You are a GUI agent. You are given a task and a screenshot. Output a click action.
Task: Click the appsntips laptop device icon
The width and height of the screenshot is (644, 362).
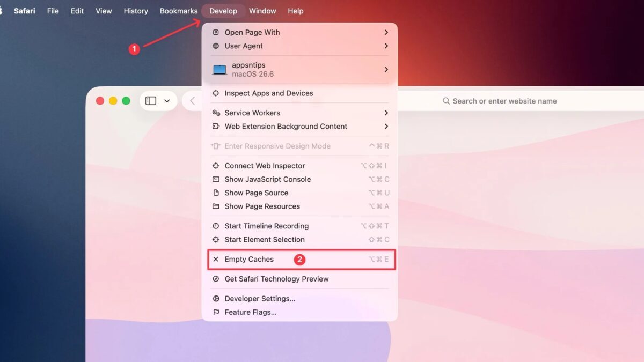click(x=219, y=70)
